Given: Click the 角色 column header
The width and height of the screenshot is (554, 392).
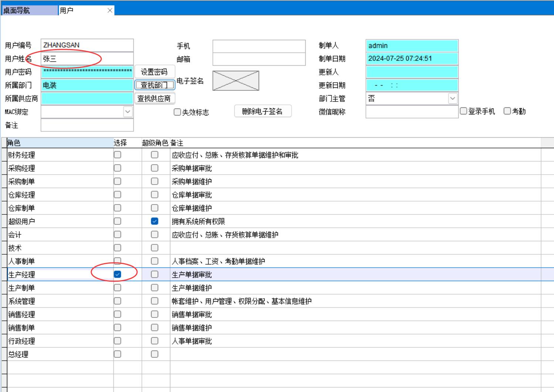Looking at the screenshot, I should [x=59, y=143].
